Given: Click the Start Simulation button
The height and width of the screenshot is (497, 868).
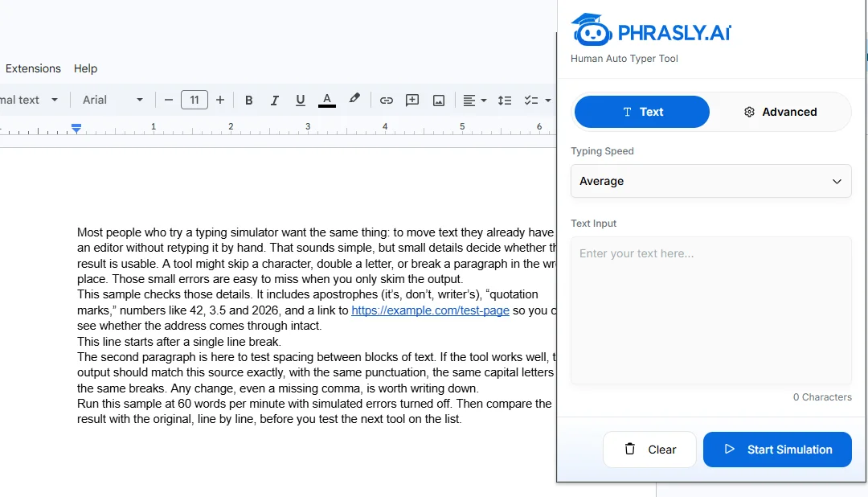Looking at the screenshot, I should pos(777,450).
